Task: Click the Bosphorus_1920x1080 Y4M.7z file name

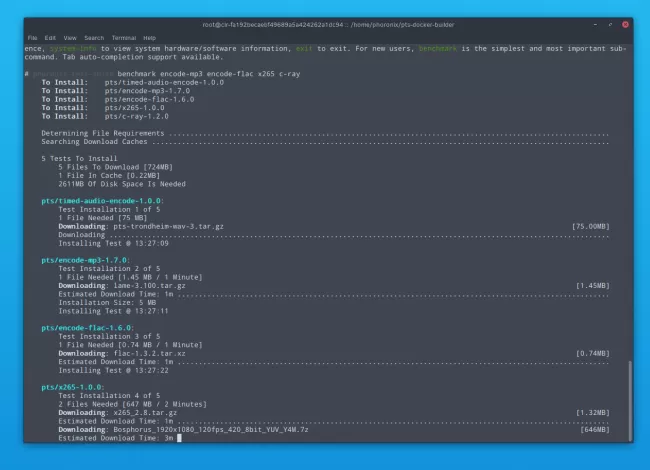Action: click(x=211, y=430)
